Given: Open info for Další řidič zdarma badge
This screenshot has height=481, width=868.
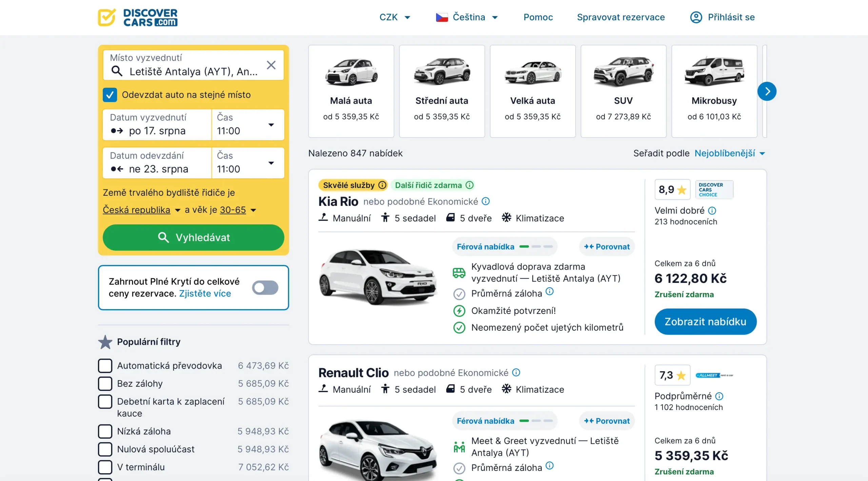Looking at the screenshot, I should click(x=469, y=185).
